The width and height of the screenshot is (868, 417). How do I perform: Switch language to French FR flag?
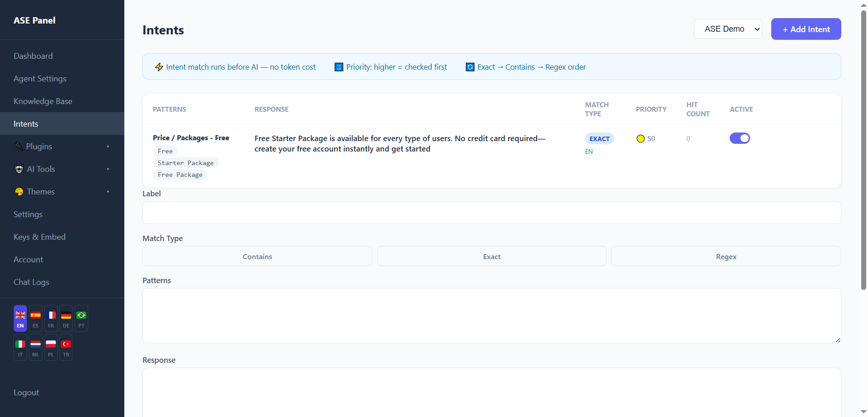click(x=51, y=318)
